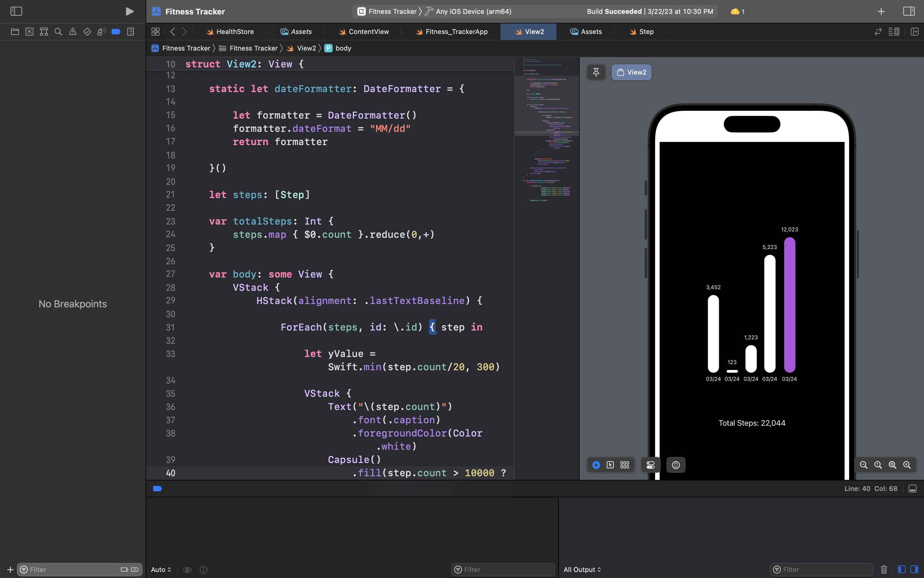Focus the variables Filter field
Screen dimensions: 924x578
click(503, 570)
